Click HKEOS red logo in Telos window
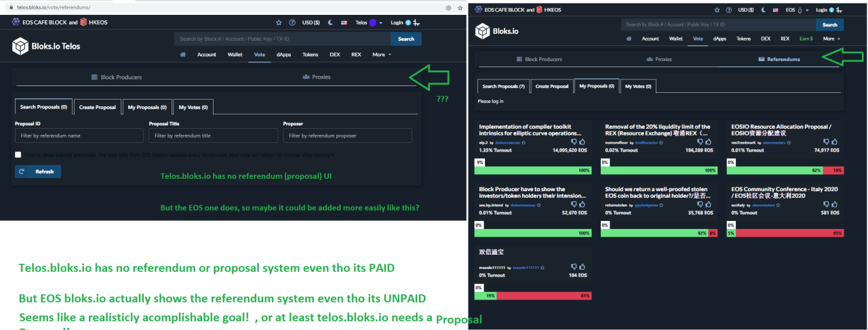The image size is (868, 330). click(x=84, y=22)
